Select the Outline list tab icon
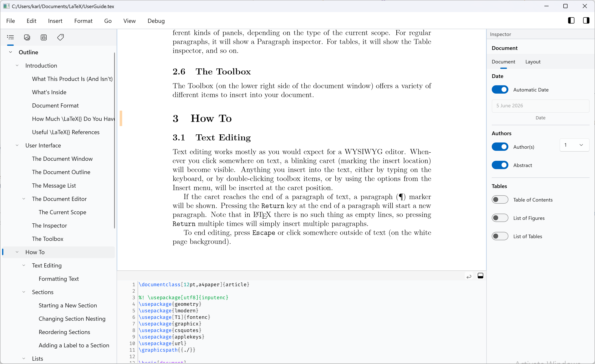Screen dimensions: 595x364 (x=10, y=37)
